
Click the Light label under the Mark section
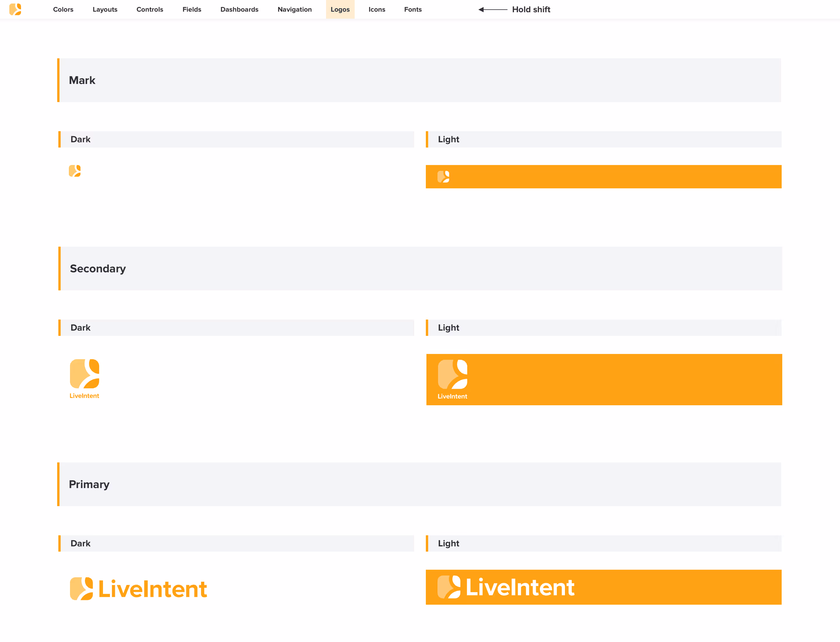[x=449, y=139]
